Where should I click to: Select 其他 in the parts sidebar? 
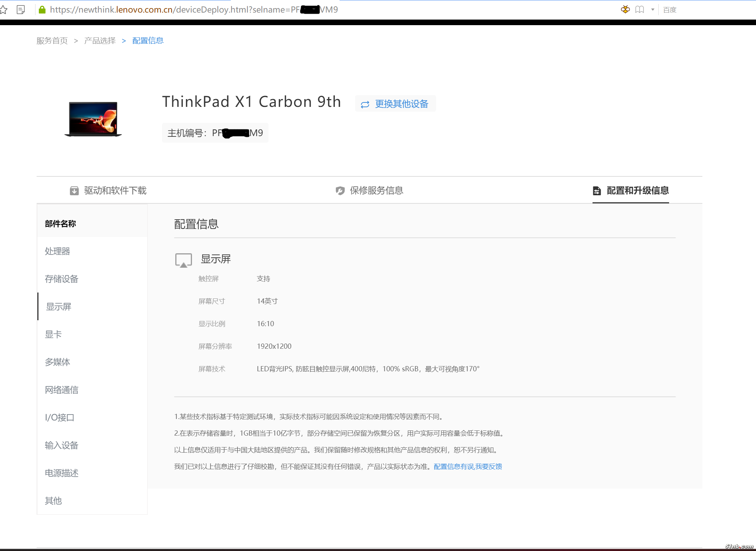[92, 501]
